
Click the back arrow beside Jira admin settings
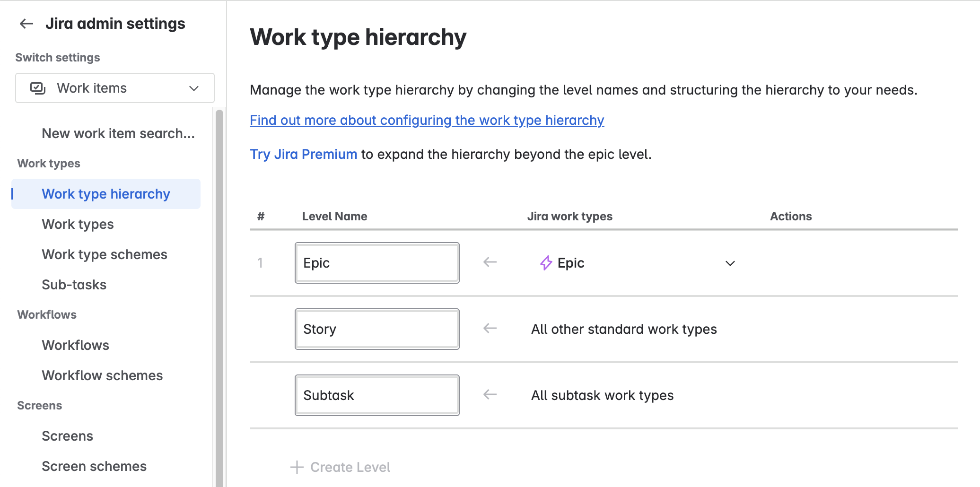26,24
